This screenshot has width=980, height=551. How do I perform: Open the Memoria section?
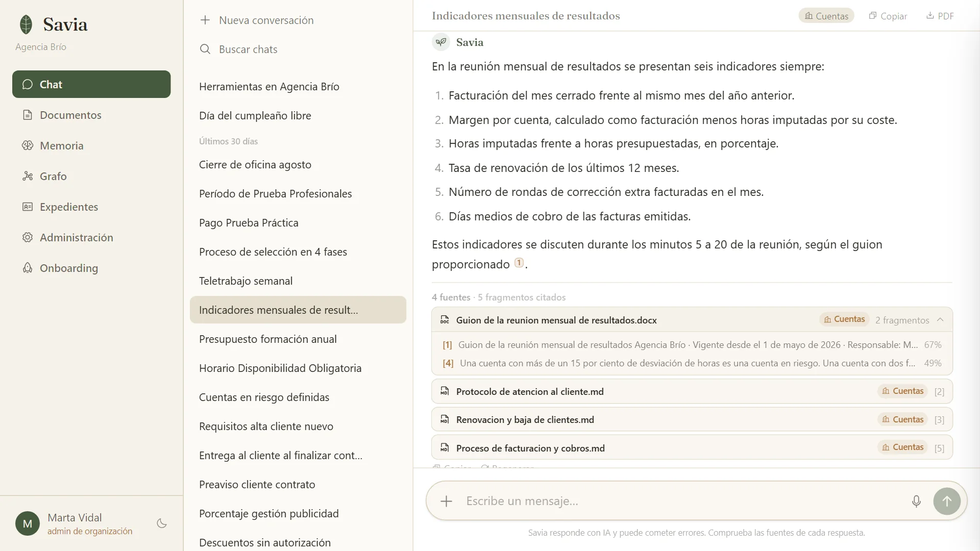click(91, 145)
